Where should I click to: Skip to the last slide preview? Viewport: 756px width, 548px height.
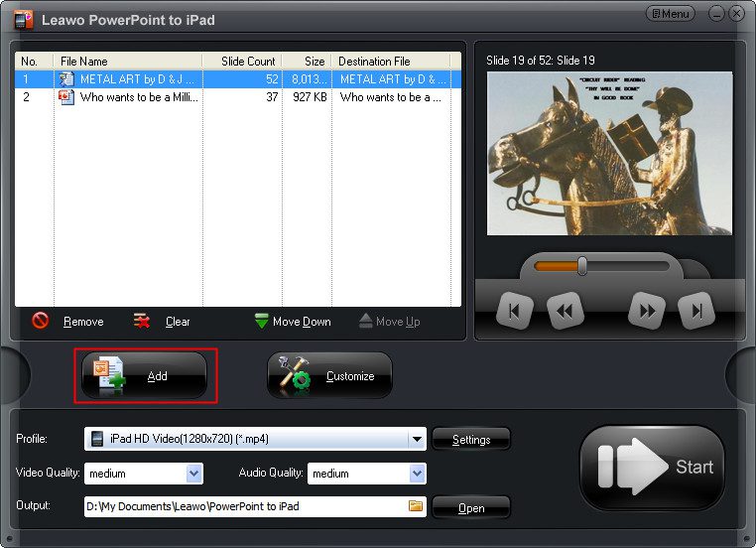tap(696, 312)
